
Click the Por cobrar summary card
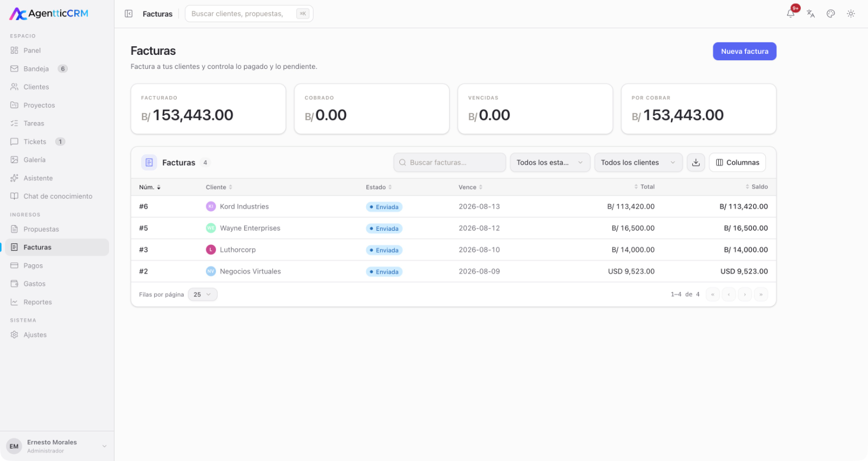pyautogui.click(x=699, y=109)
